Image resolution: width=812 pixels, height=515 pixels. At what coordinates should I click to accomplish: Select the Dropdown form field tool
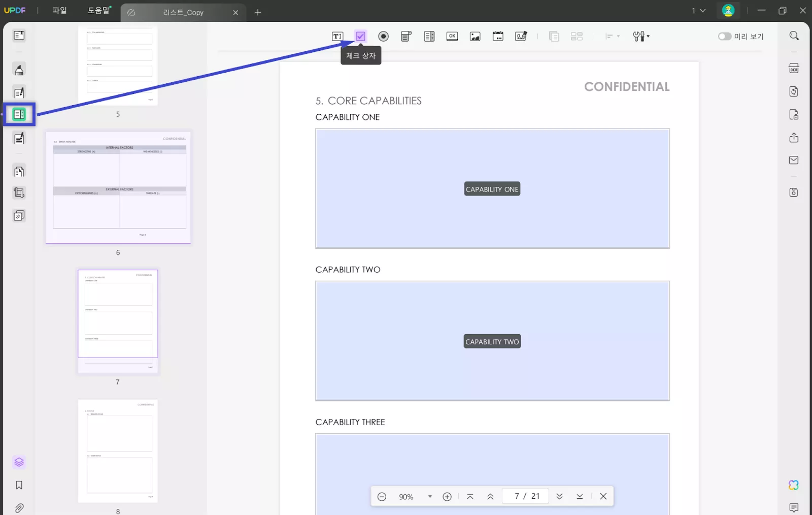pyautogui.click(x=406, y=36)
